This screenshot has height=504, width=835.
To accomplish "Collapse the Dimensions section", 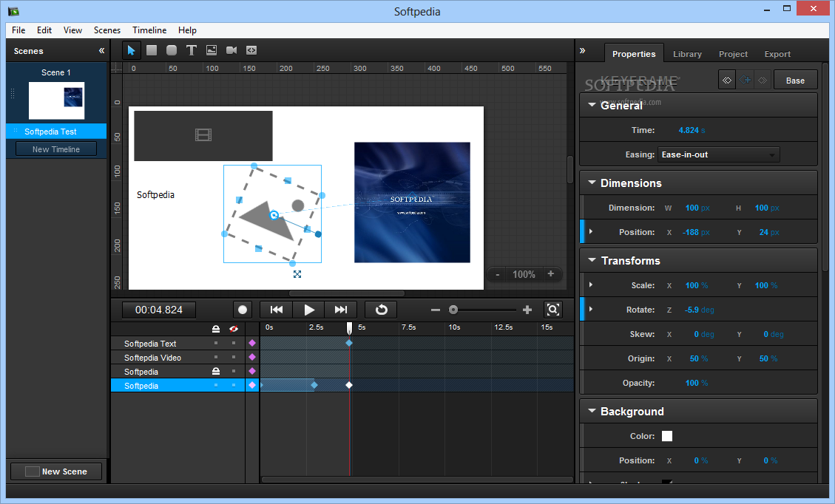I will coord(592,183).
